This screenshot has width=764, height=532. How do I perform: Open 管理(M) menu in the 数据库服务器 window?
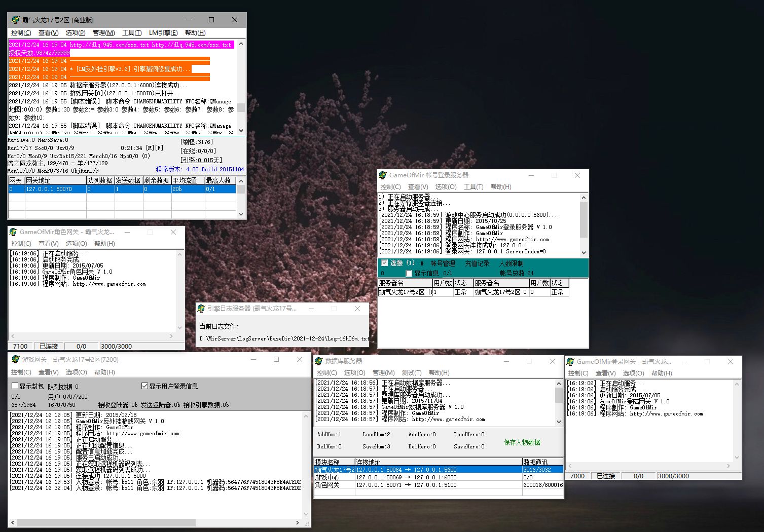pos(383,373)
